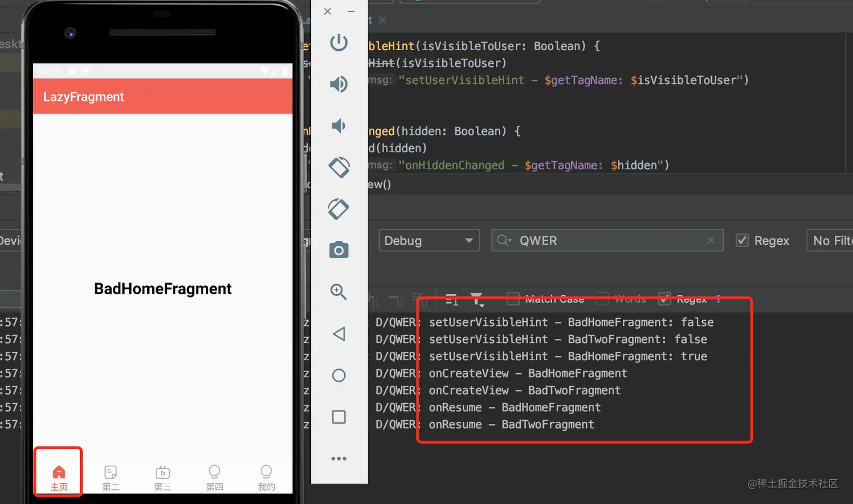Viewport: 853px width, 504px height.
Task: Open emulator extended controls three-dots icon
Action: (x=339, y=458)
